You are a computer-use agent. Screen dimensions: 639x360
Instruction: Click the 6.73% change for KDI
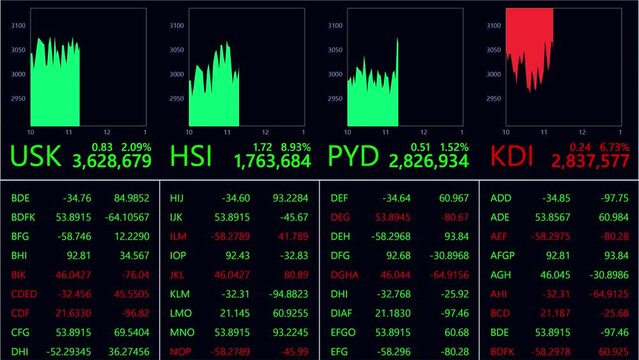(614, 147)
